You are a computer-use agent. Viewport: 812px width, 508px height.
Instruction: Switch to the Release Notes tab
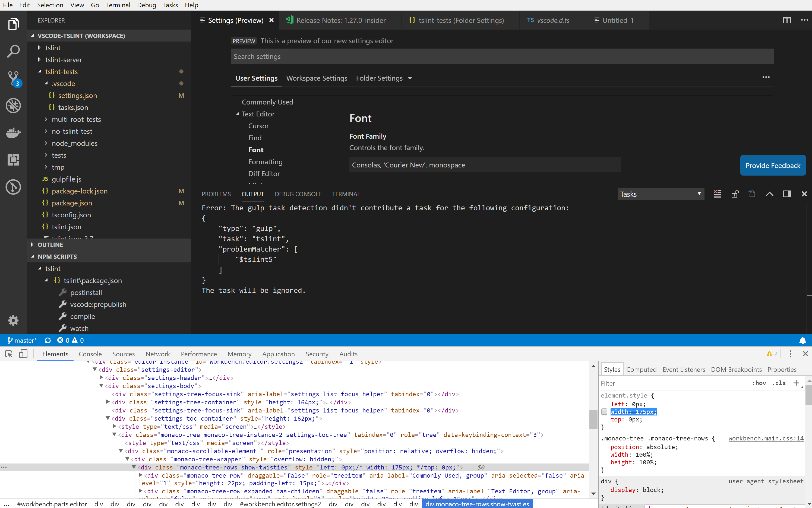click(x=341, y=20)
